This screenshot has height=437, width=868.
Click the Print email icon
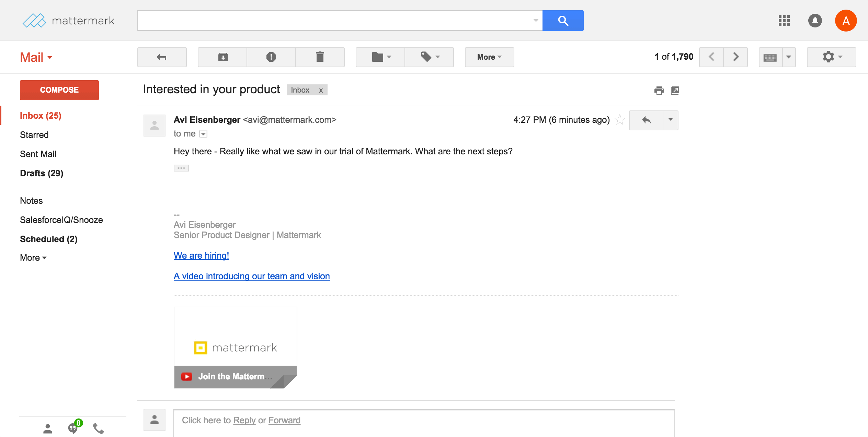[658, 90]
